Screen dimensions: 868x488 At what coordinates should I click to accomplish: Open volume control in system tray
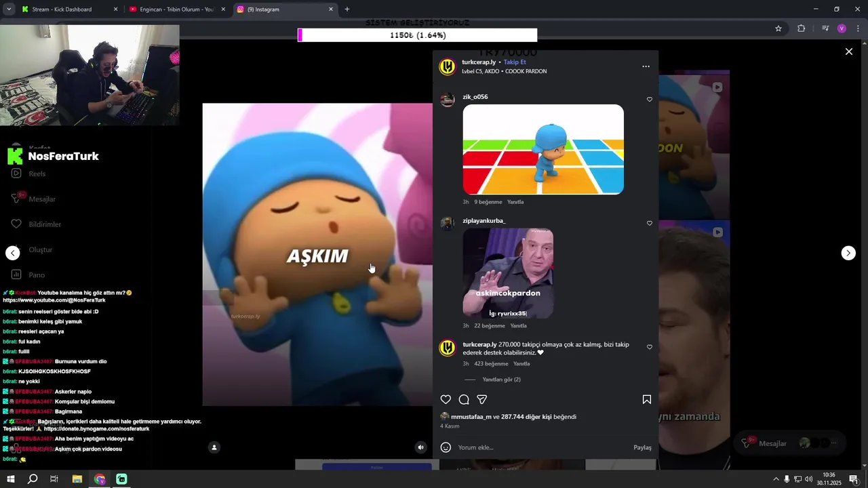tap(808, 479)
